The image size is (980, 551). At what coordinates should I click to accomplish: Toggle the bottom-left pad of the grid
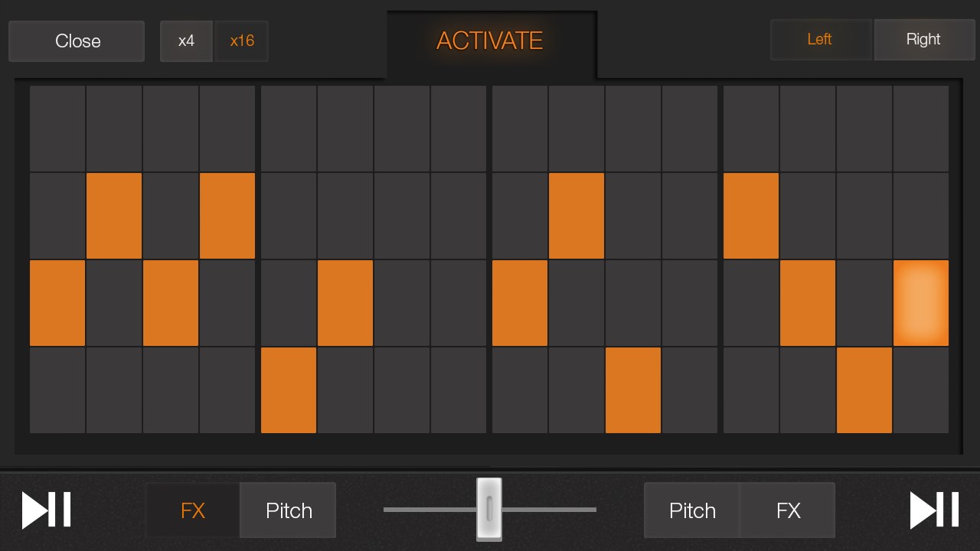tap(57, 390)
